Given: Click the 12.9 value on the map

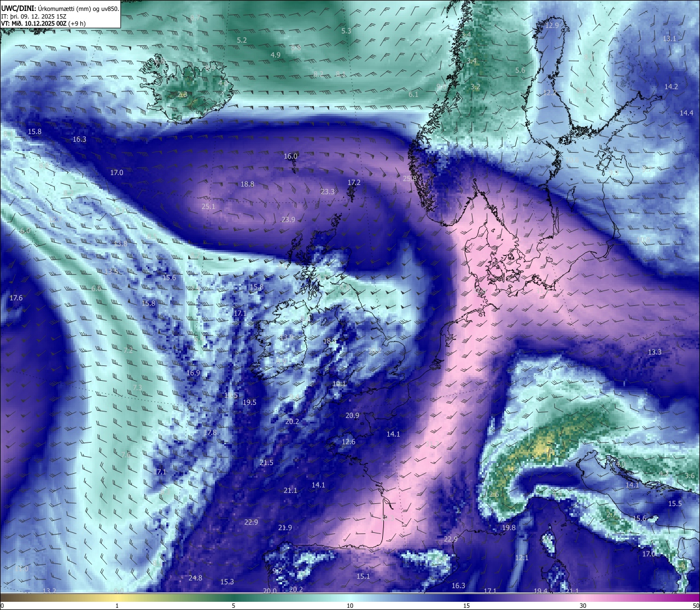Looking at the screenshot, I should click(x=552, y=25).
